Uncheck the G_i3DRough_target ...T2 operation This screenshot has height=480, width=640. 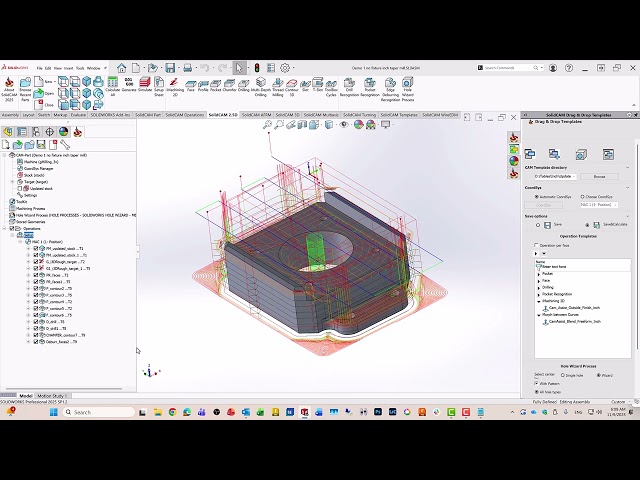[x=36, y=262]
